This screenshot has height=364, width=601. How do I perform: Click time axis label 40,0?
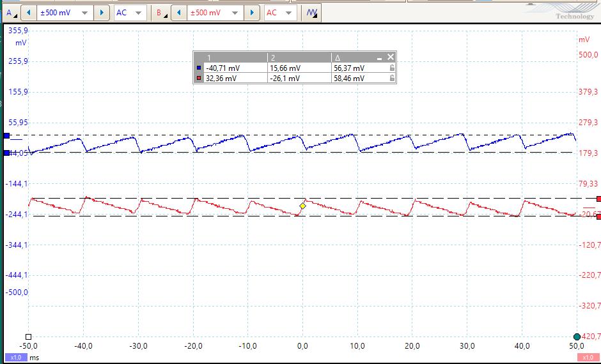(522, 346)
